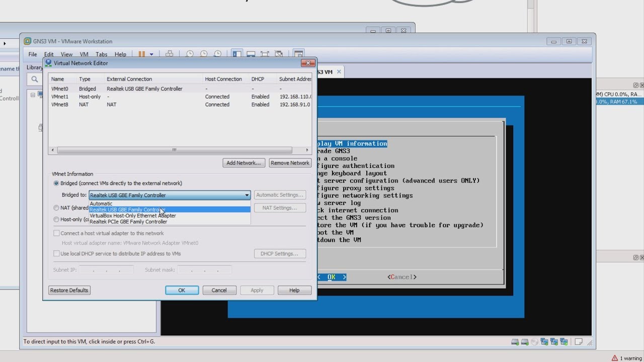This screenshot has width=644, height=362.
Task: Select the VMnet0 row
Action: [180, 88]
